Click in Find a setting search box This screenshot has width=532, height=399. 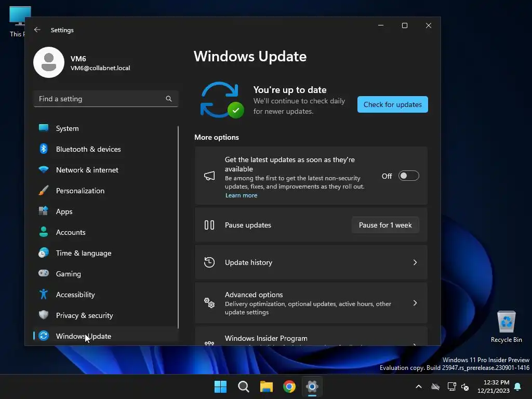105,99
